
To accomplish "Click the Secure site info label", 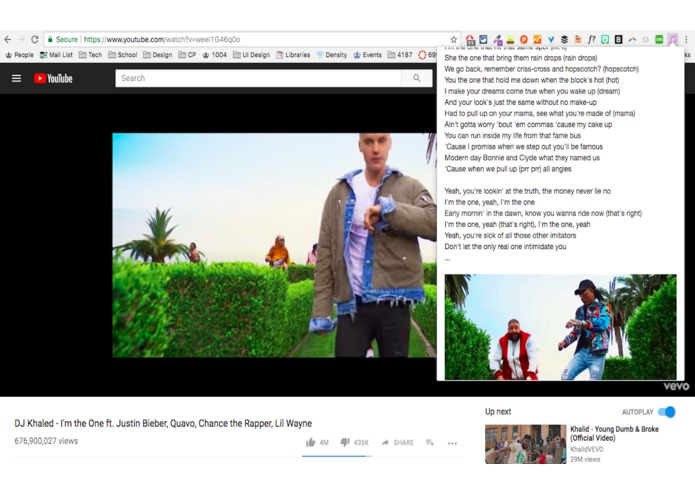I will [62, 39].
